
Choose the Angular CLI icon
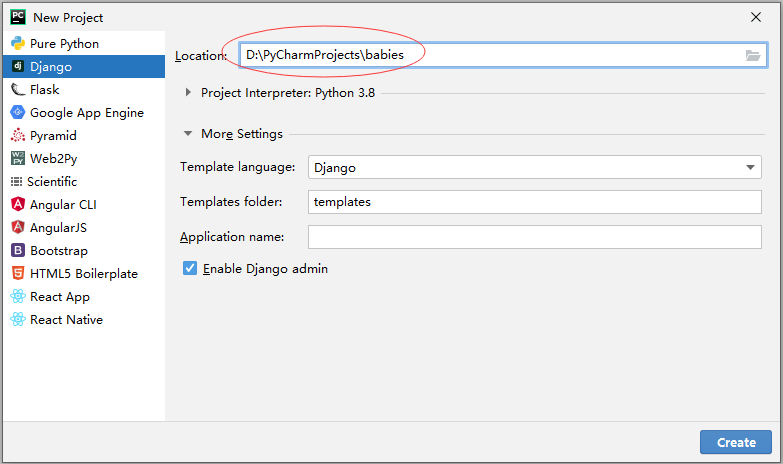(18, 205)
